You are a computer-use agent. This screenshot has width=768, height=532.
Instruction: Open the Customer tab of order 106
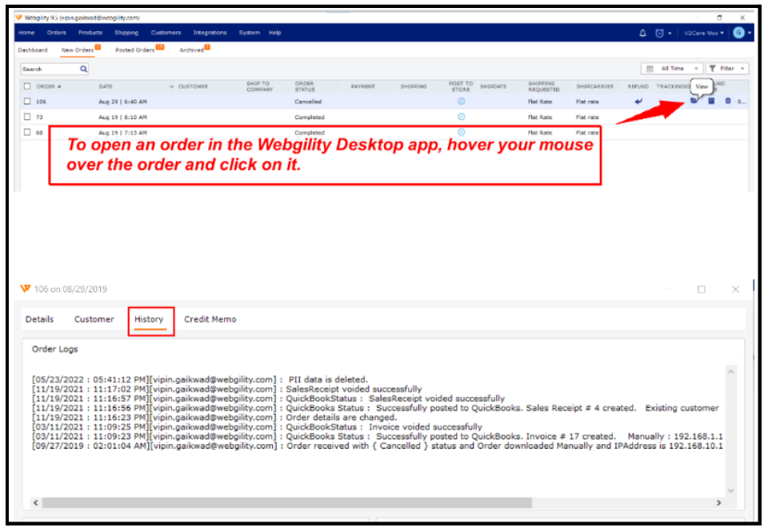pos(94,319)
